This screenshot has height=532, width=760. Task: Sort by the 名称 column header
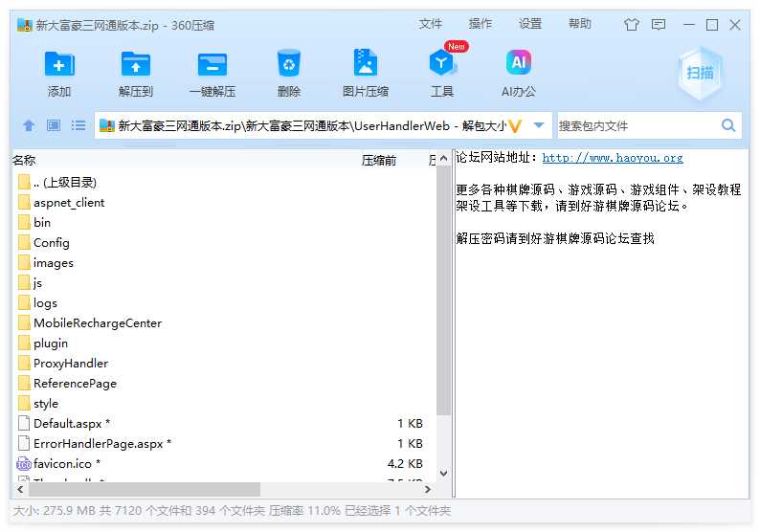tap(24, 161)
